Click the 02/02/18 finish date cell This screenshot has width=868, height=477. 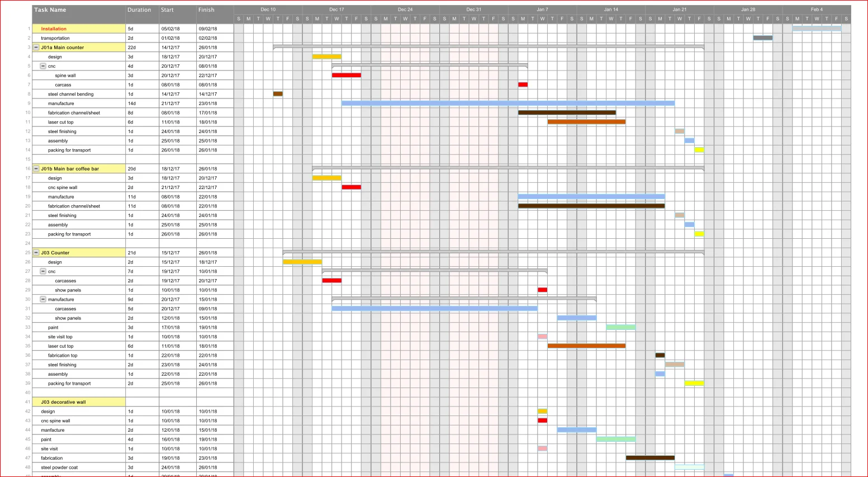click(x=215, y=38)
